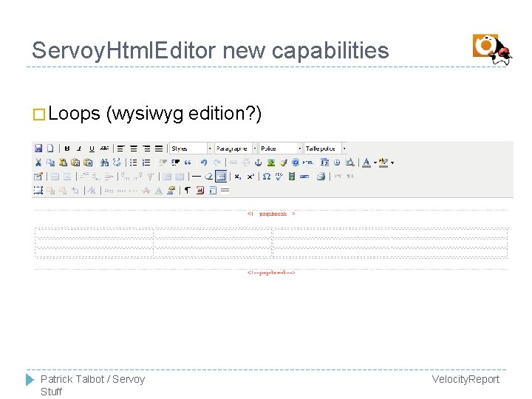This screenshot has width=532, height=399.
Task: Click the Insert anchor icon
Action: [258, 163]
